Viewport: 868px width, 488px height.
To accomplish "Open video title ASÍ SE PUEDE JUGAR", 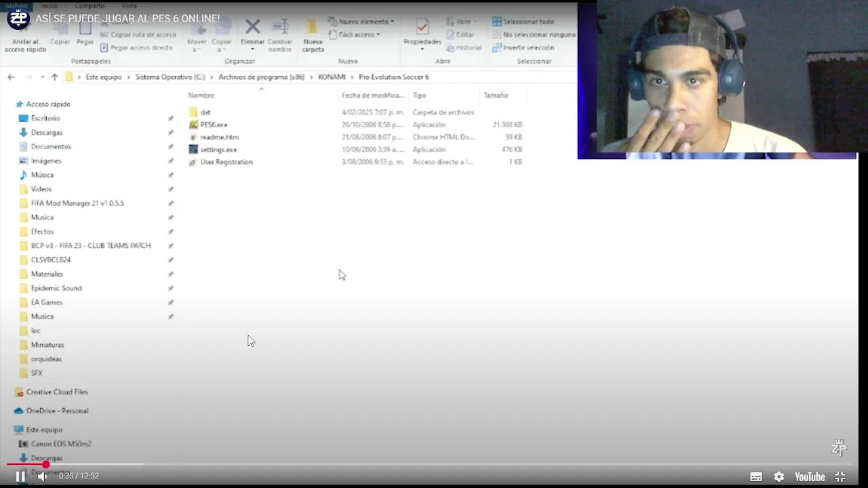I will (x=127, y=18).
